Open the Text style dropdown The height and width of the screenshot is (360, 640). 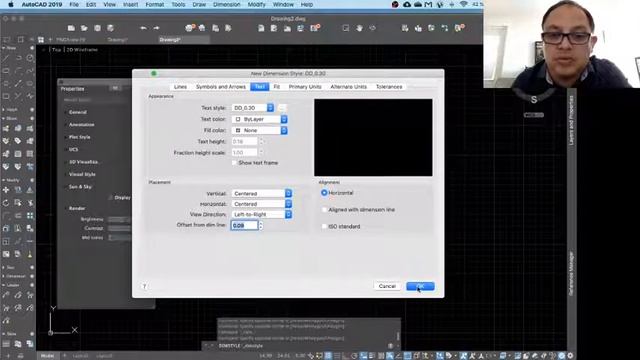[253, 108]
